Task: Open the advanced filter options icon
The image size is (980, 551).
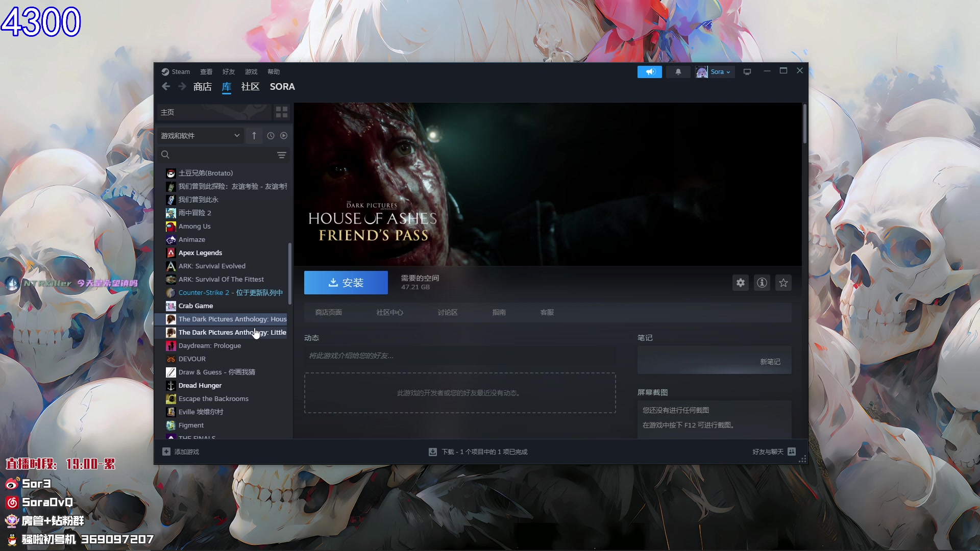Action: [x=282, y=155]
